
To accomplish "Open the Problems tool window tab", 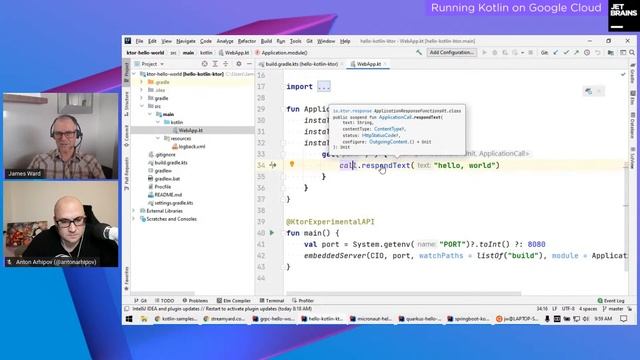I will point(196,300).
